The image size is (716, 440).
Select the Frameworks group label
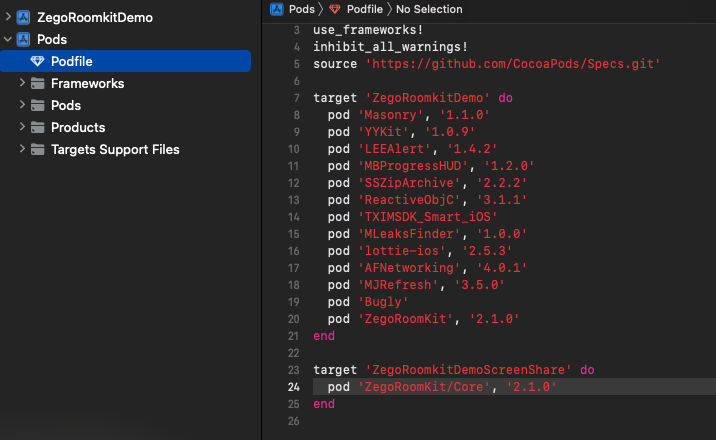pyautogui.click(x=88, y=84)
